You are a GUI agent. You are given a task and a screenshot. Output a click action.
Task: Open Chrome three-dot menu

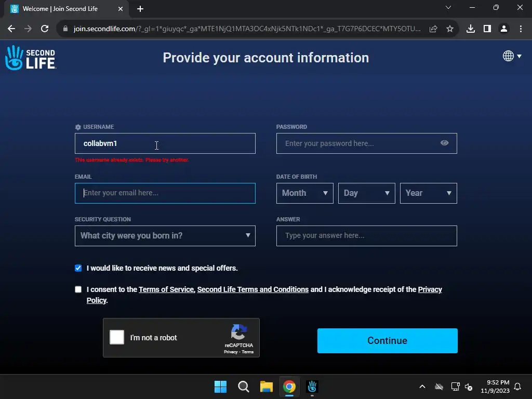(x=521, y=29)
